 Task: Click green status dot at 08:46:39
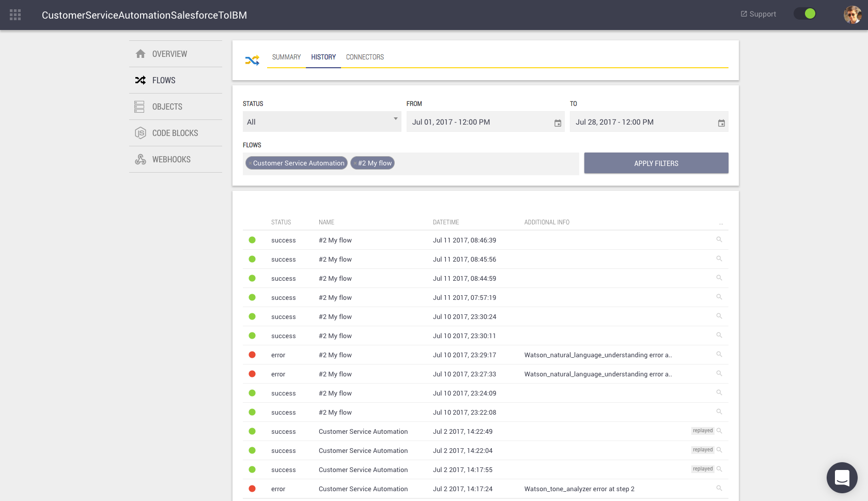click(252, 240)
